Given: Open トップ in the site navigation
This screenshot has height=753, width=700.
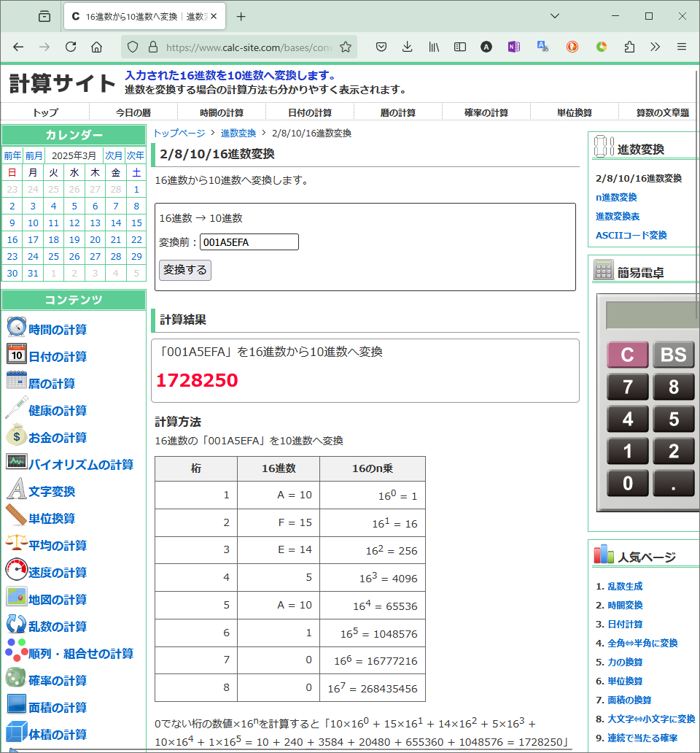Looking at the screenshot, I should point(45,112).
